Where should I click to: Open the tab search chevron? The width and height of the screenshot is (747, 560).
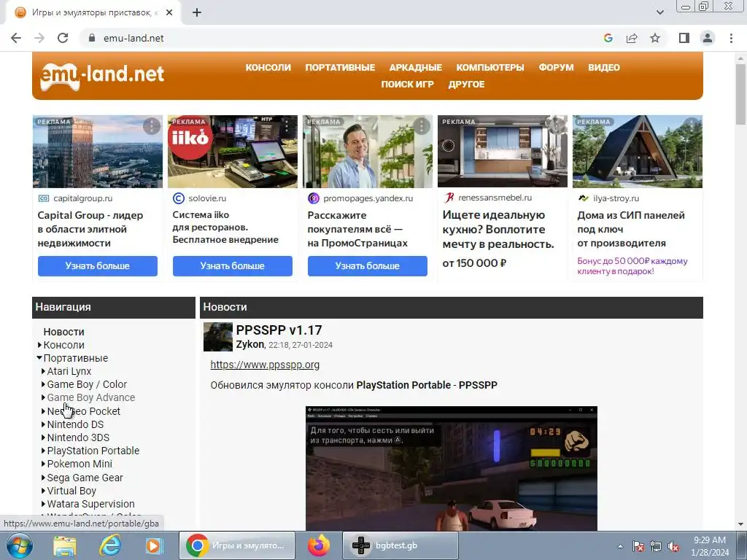point(659,13)
